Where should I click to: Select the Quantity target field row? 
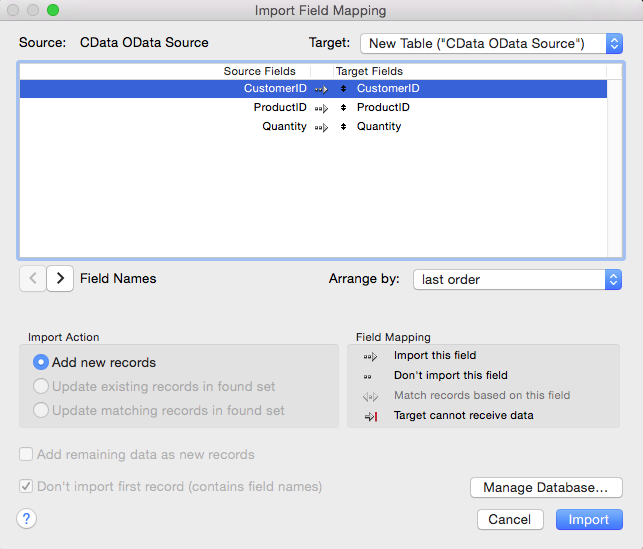[x=379, y=126]
